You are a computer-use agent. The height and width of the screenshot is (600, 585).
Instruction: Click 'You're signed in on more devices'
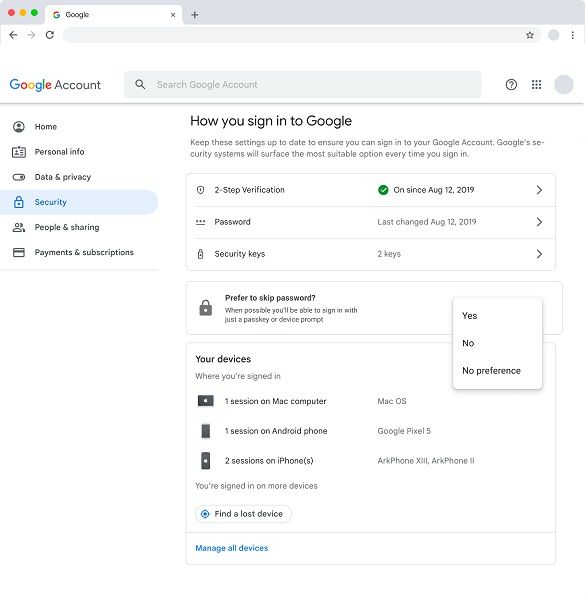click(256, 486)
